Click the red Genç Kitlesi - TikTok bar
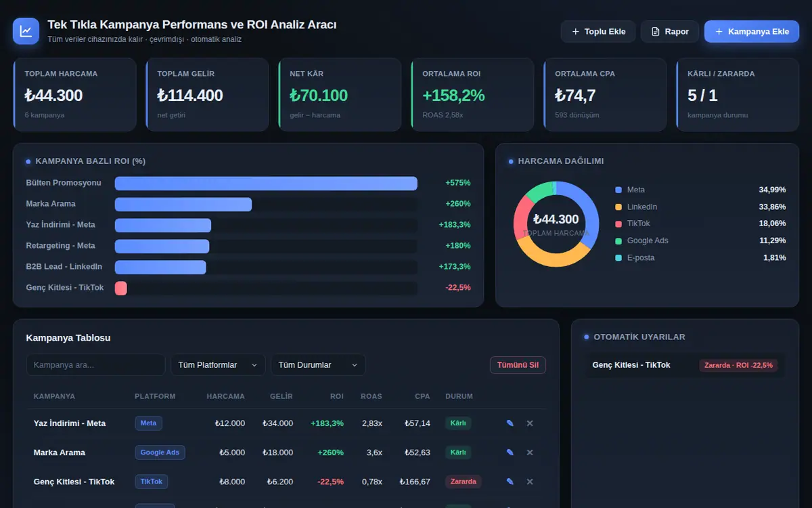 pos(121,289)
